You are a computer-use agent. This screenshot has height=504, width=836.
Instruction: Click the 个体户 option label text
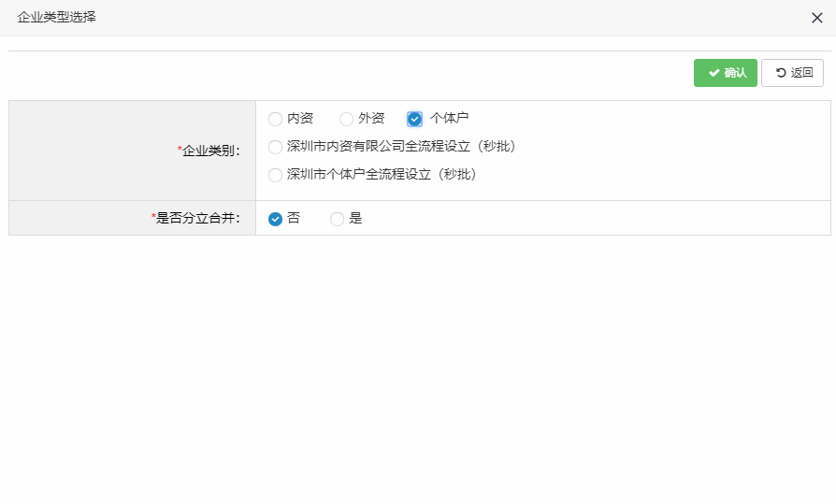click(x=449, y=119)
